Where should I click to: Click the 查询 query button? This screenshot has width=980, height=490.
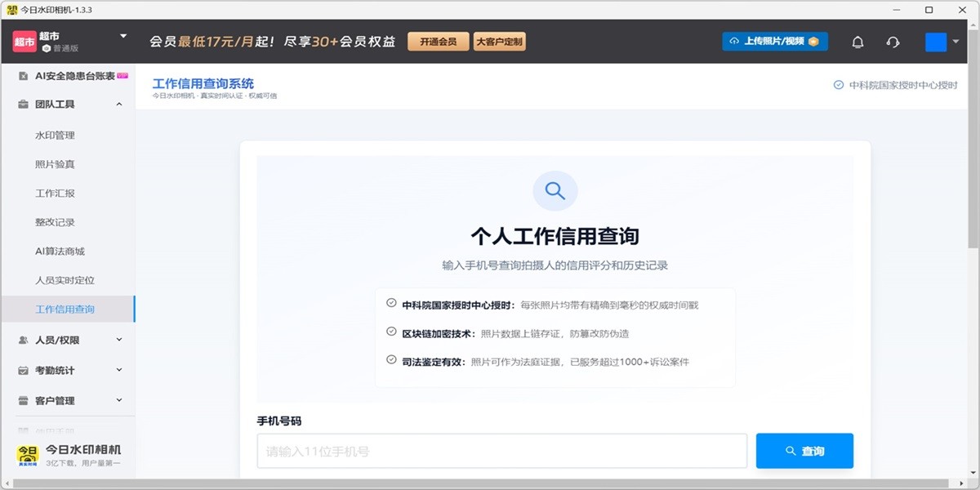pyautogui.click(x=804, y=450)
